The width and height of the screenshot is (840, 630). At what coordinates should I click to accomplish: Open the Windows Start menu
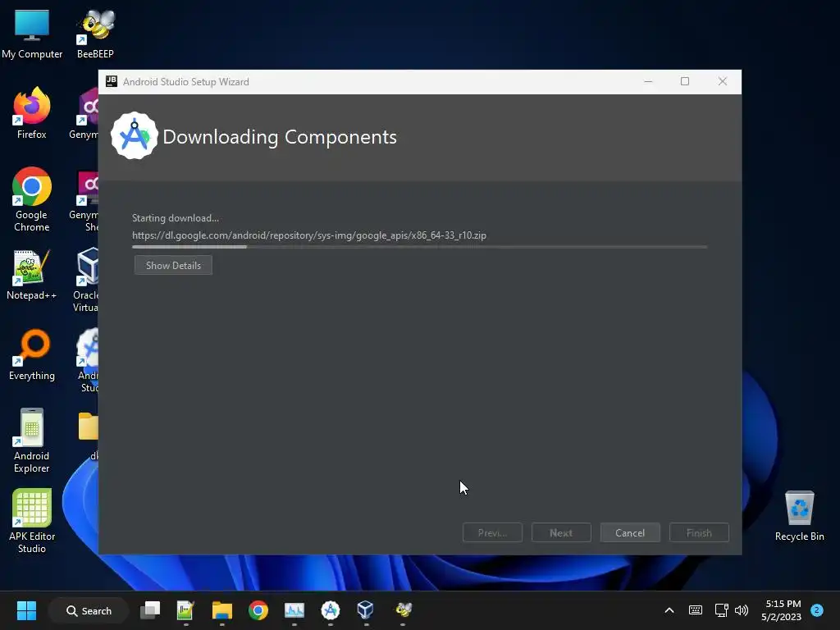[x=26, y=610]
